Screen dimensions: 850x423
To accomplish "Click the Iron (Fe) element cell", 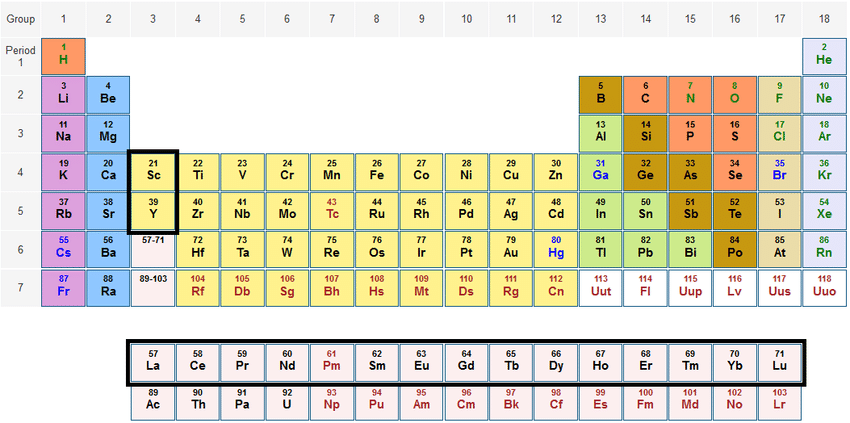I will [376, 171].
